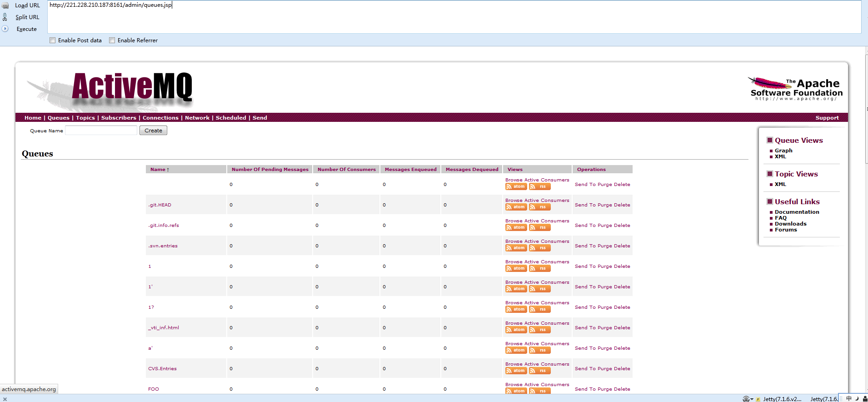Open the Network page
This screenshot has width=868, height=402.
pyautogui.click(x=197, y=118)
